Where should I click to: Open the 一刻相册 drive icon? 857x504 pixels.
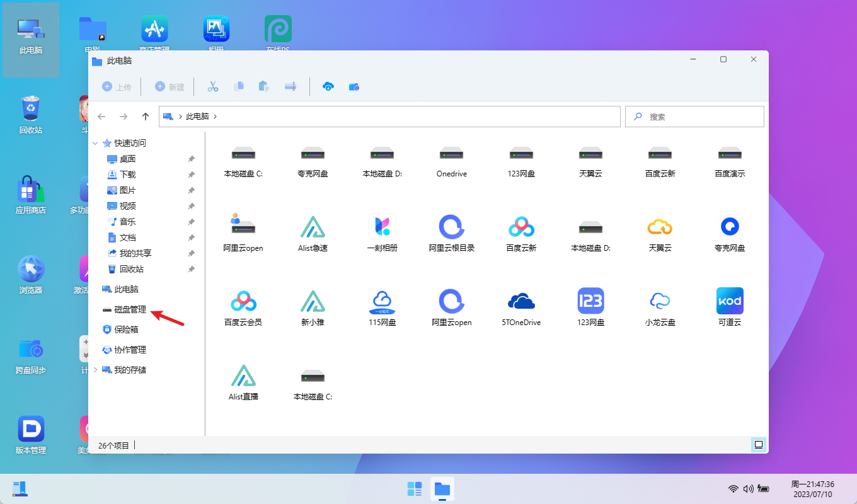click(382, 227)
